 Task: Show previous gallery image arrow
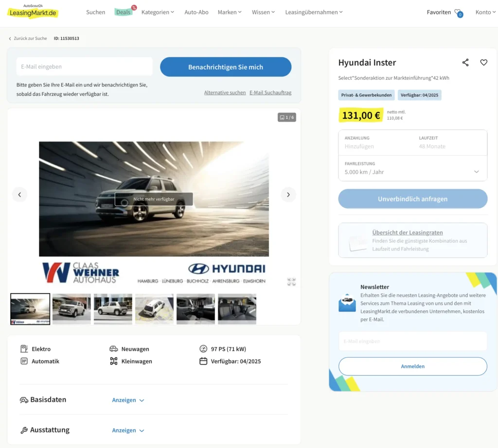tap(19, 195)
